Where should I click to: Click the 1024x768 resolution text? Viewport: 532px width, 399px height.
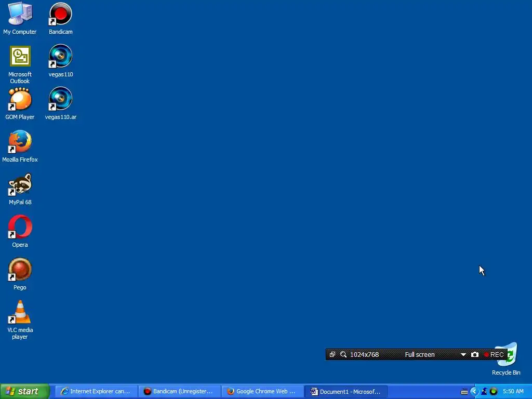tap(364, 354)
